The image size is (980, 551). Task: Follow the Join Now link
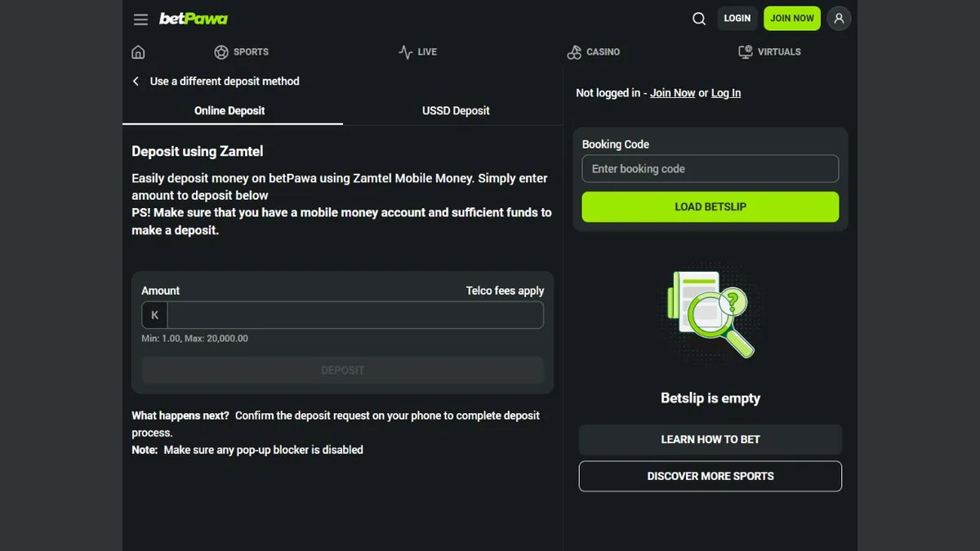click(673, 93)
